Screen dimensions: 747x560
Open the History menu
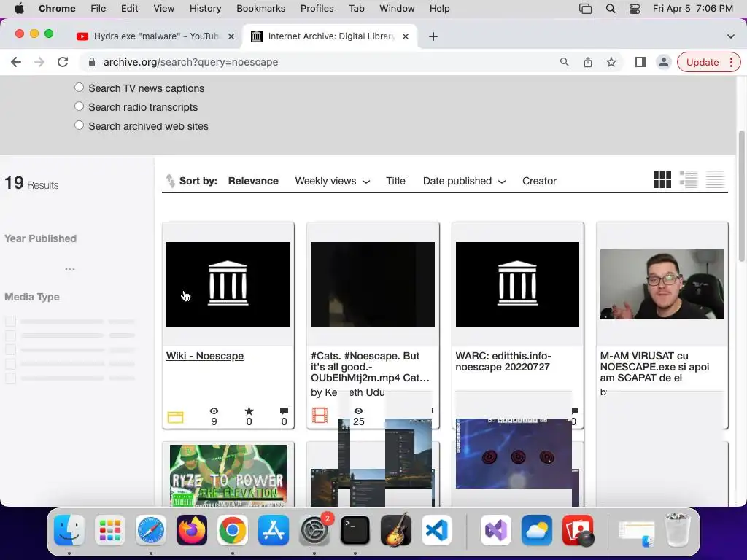coord(205,9)
